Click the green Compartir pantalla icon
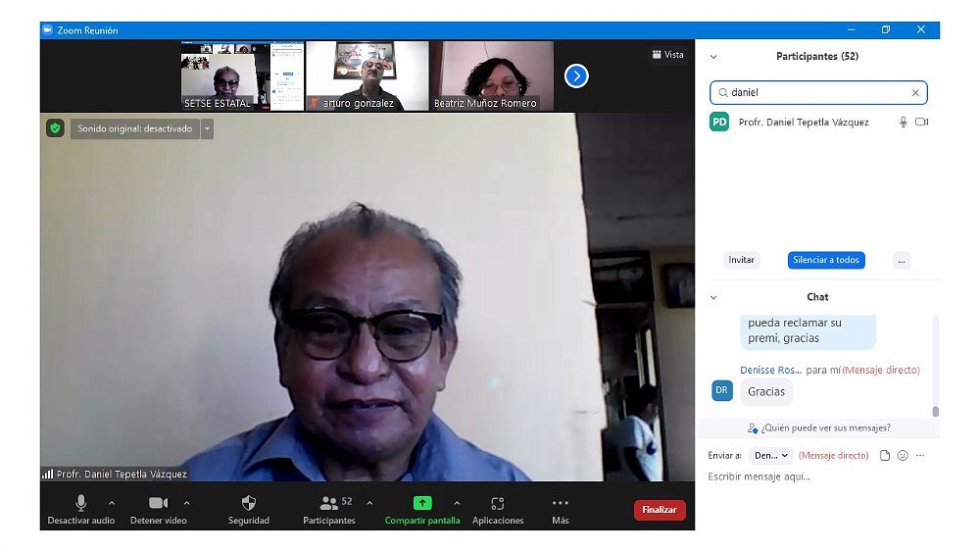 422,503
